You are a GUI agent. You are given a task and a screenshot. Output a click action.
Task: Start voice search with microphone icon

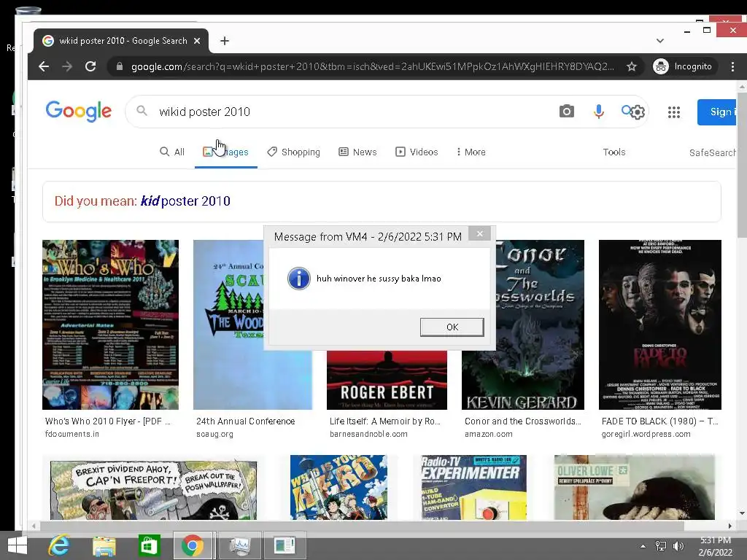(599, 112)
